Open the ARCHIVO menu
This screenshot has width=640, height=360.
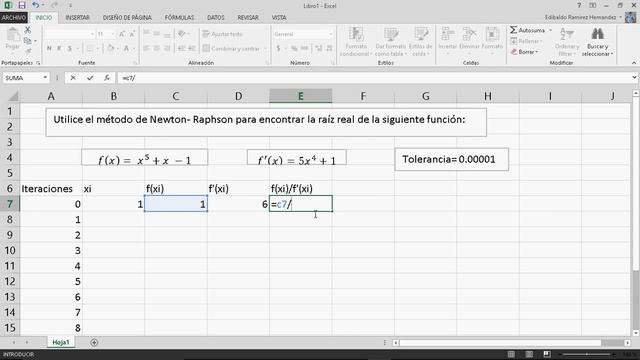14,18
